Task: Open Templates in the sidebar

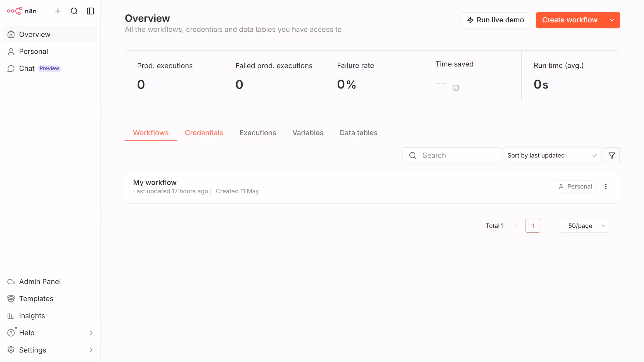Action: [x=50, y=299]
